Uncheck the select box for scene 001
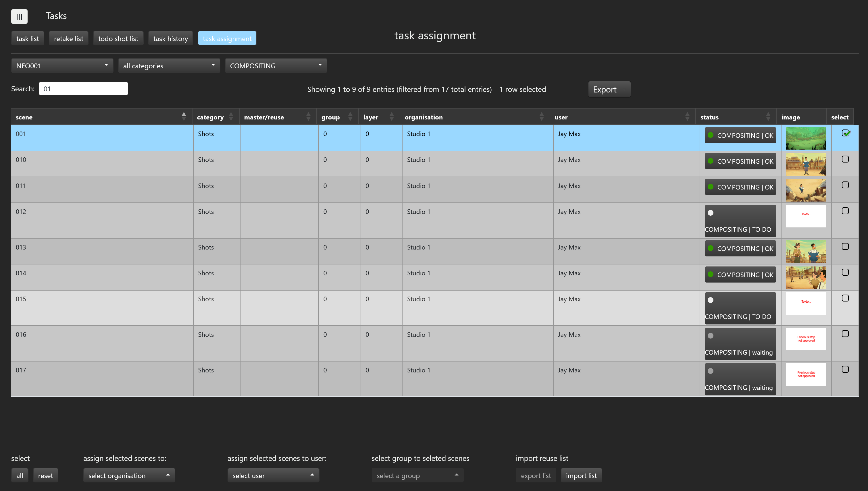Viewport: 868px width, 491px height. [845, 133]
